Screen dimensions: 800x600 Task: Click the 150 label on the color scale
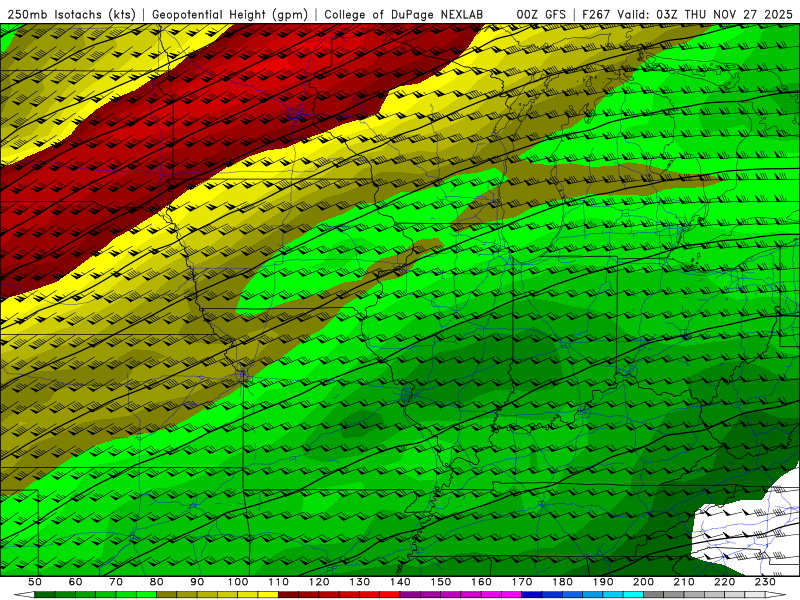(440, 582)
